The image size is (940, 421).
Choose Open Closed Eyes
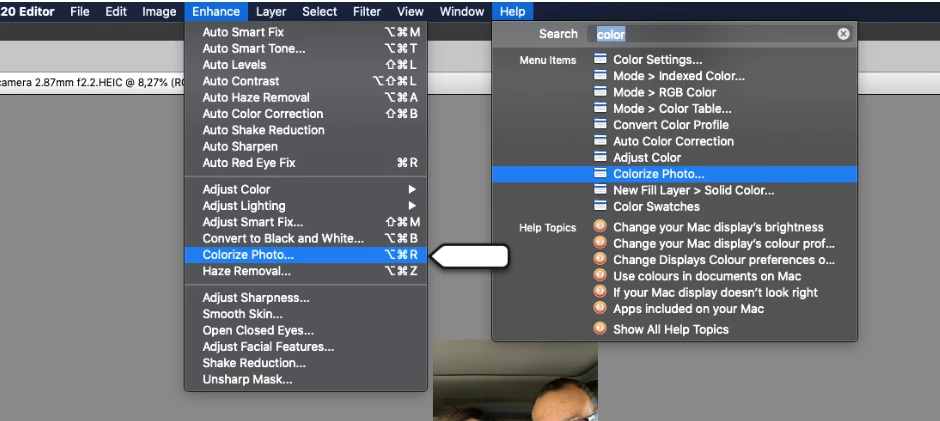[x=306, y=330]
